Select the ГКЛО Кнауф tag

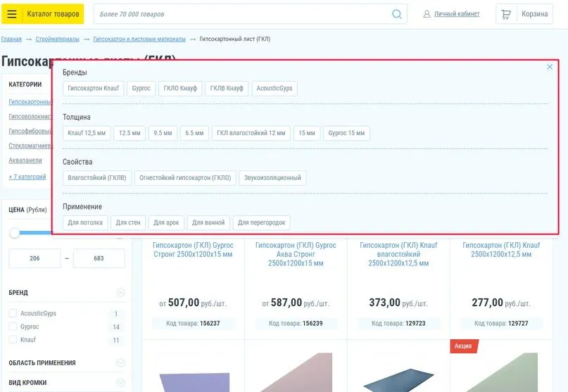click(180, 89)
